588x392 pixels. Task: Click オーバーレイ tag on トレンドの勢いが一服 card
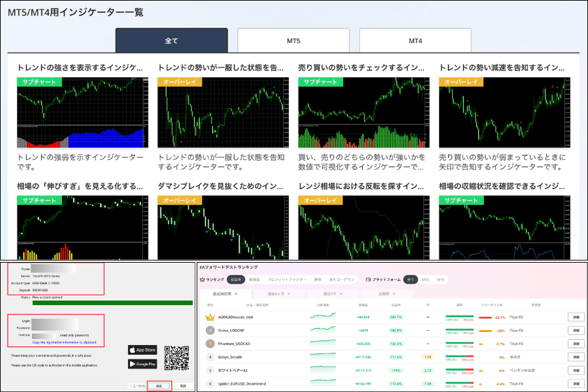[180, 82]
